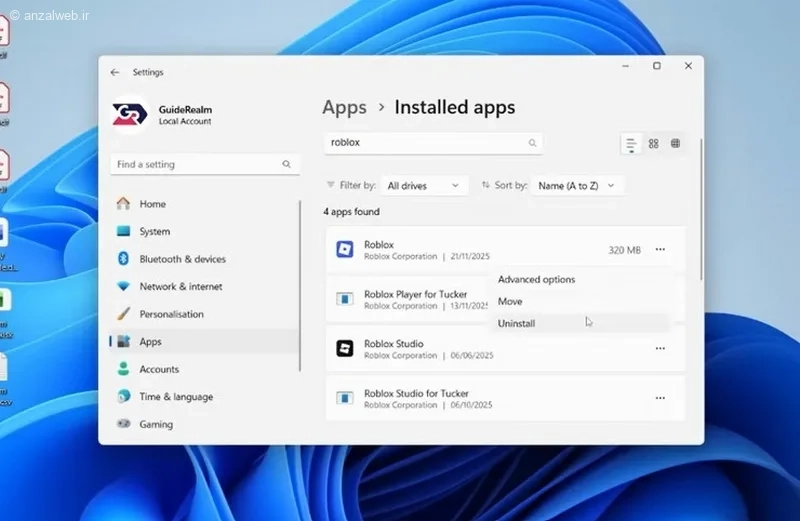Viewport: 800px width, 521px height.
Task: Open System in the settings sidebar
Action: [204, 231]
